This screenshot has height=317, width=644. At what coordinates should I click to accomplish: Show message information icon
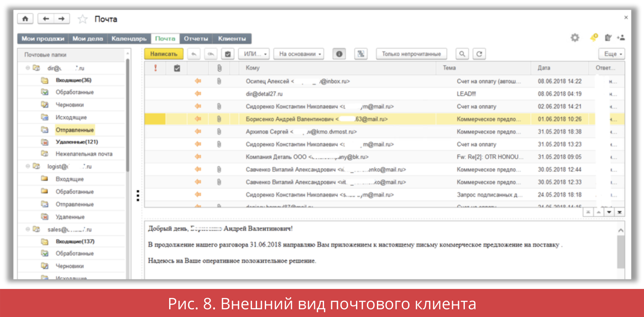339,54
